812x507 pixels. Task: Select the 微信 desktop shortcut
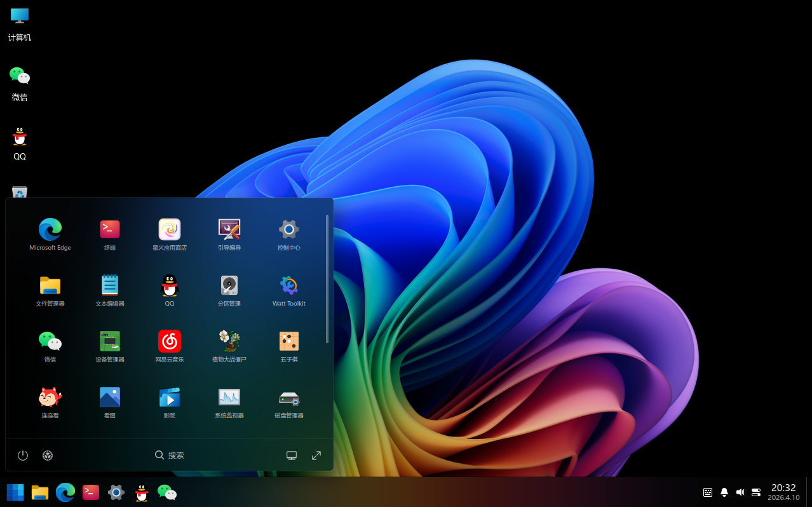(x=20, y=84)
